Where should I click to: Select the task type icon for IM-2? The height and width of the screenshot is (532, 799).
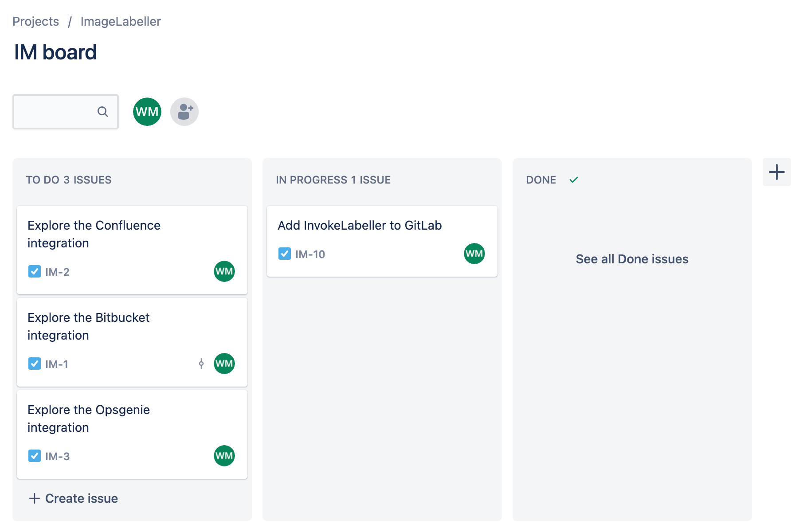34,271
